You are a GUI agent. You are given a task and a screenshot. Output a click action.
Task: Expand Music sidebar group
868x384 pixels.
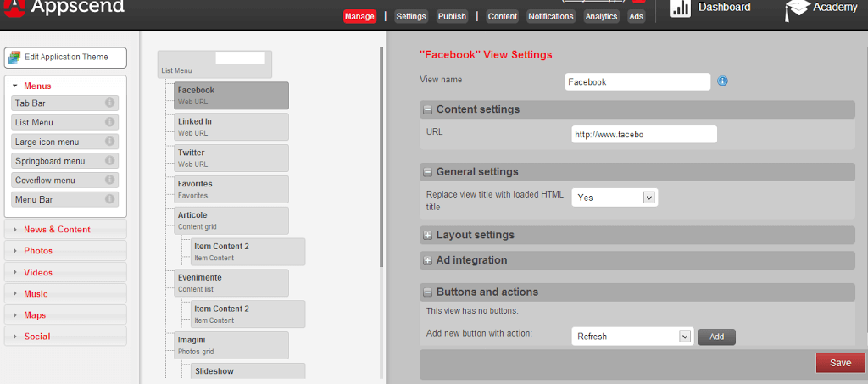coord(65,294)
